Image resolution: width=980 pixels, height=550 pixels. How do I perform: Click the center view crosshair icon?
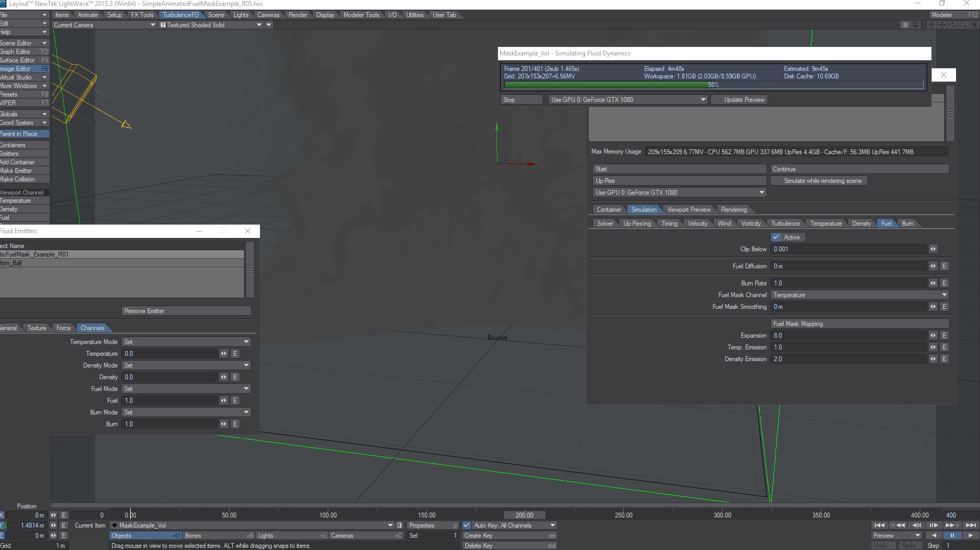[931, 25]
